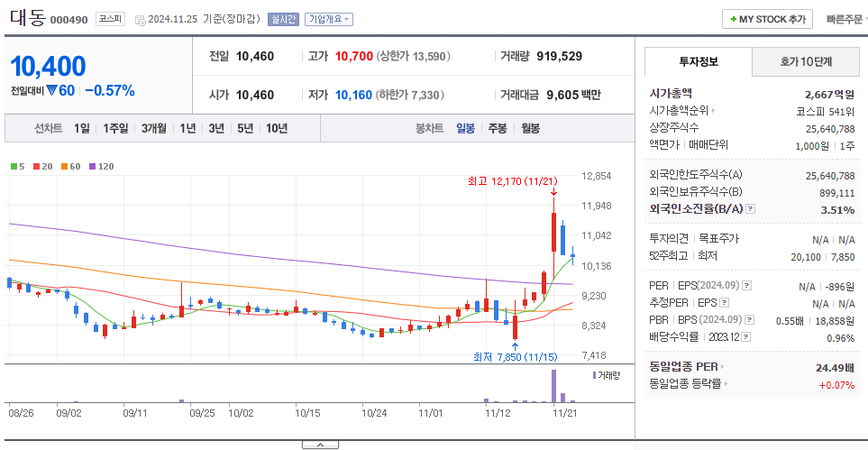Image resolution: width=868 pixels, height=450 pixels.
Task: Expand the 동일업종 등락률 arrow link
Action: [726, 384]
